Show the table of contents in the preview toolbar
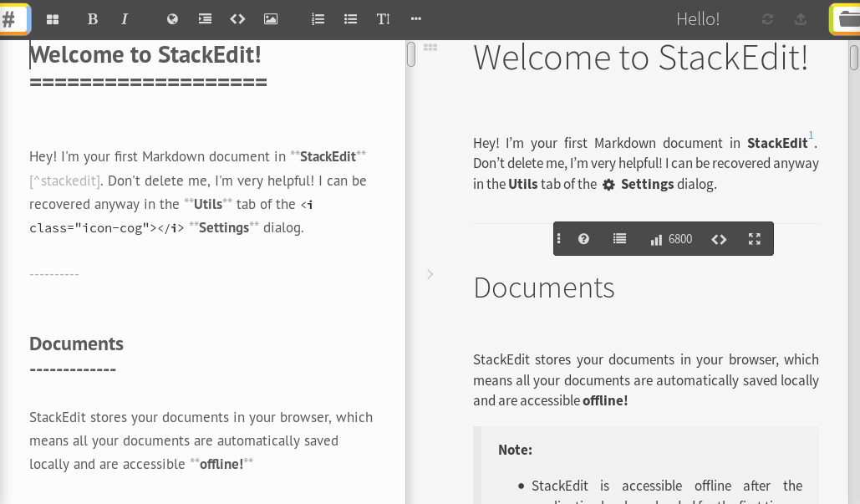 click(619, 239)
